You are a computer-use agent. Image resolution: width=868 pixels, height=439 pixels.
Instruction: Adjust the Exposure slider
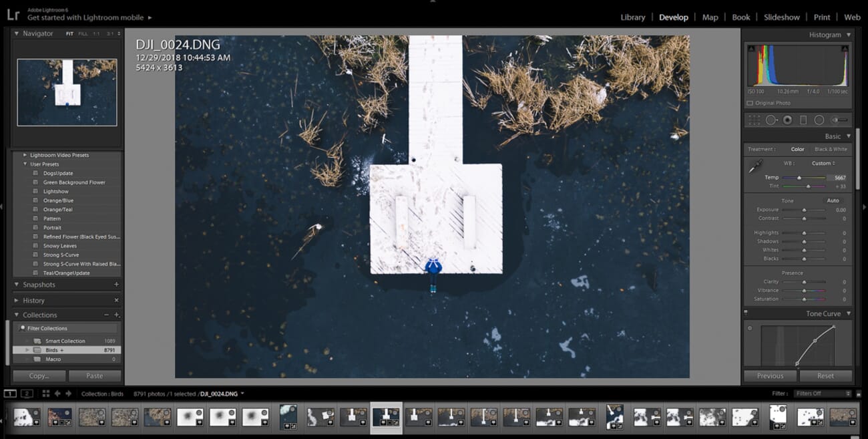804,209
